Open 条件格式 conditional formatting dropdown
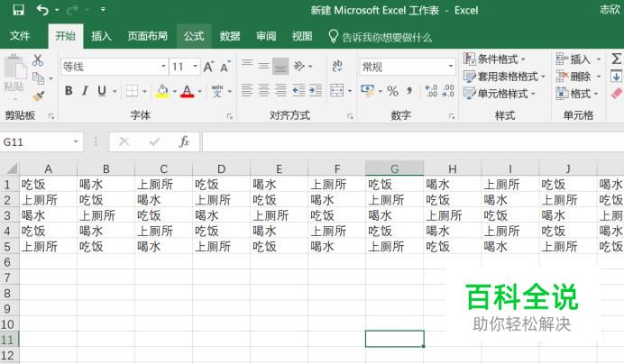Screen dimensions: 624x364 click(x=494, y=59)
